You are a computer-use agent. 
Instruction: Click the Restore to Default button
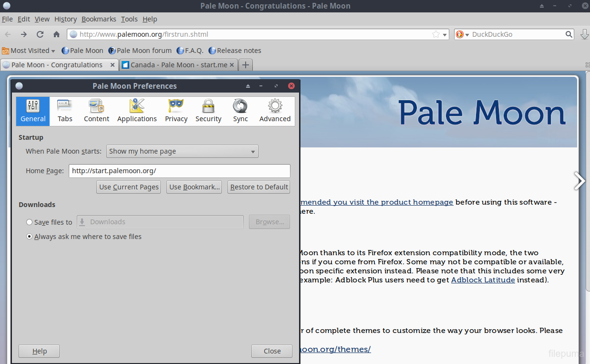pyautogui.click(x=259, y=187)
